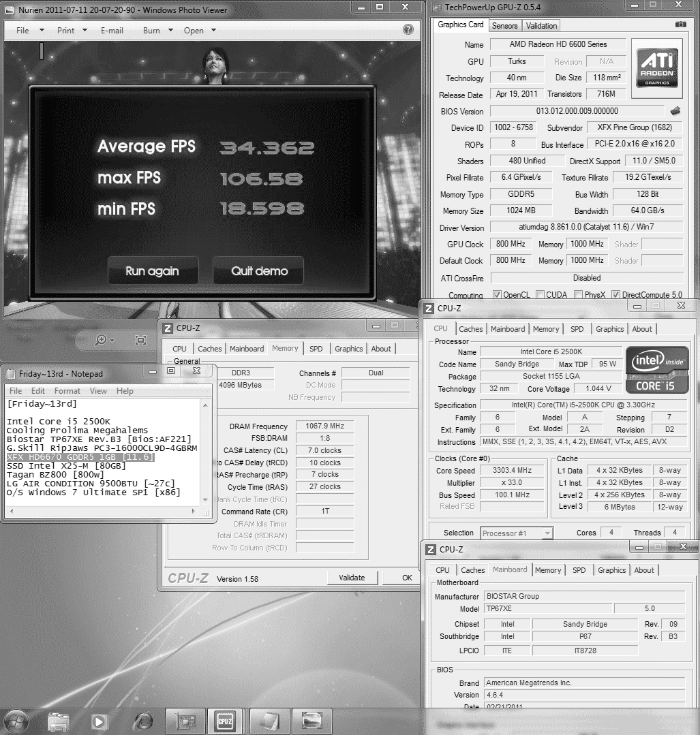The width and height of the screenshot is (700, 735).
Task: Open the Notepad Edit menu
Action: pyautogui.click(x=38, y=391)
